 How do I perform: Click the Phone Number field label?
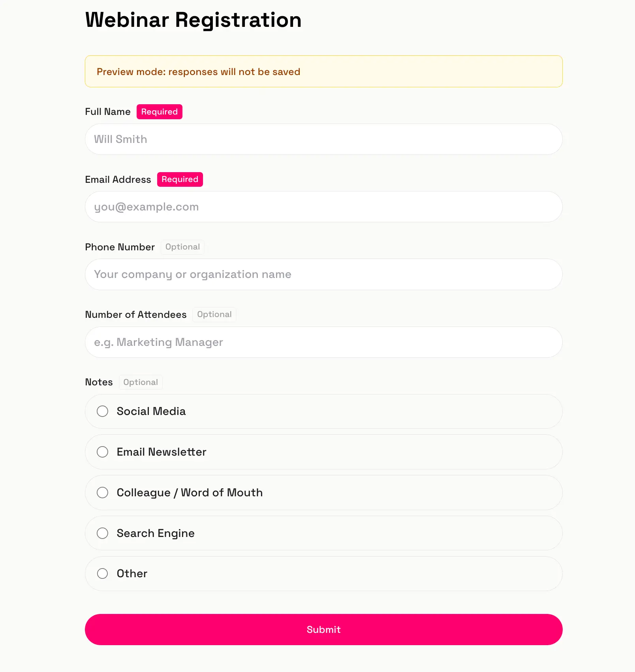(120, 247)
